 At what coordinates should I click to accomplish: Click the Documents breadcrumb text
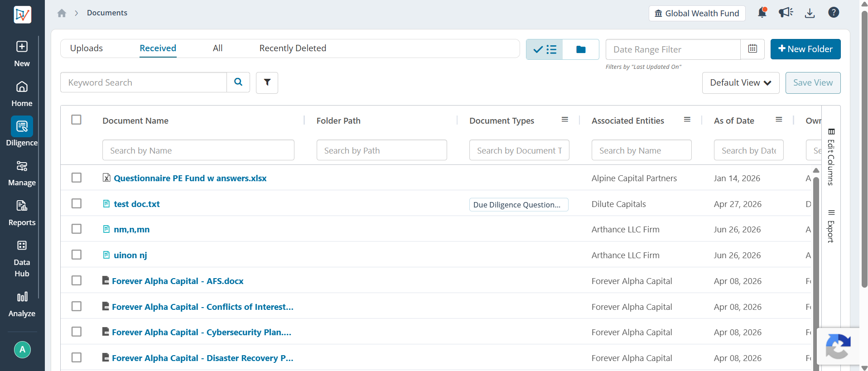[107, 13]
